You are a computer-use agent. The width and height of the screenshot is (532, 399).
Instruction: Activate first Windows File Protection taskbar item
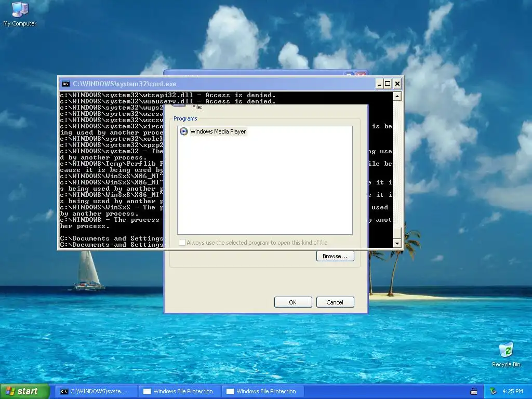(x=179, y=391)
